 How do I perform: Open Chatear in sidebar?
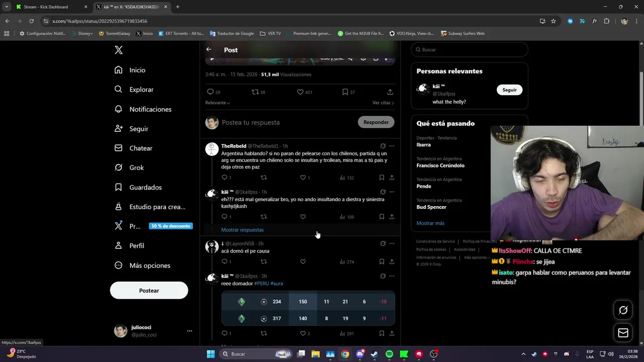(x=134, y=148)
